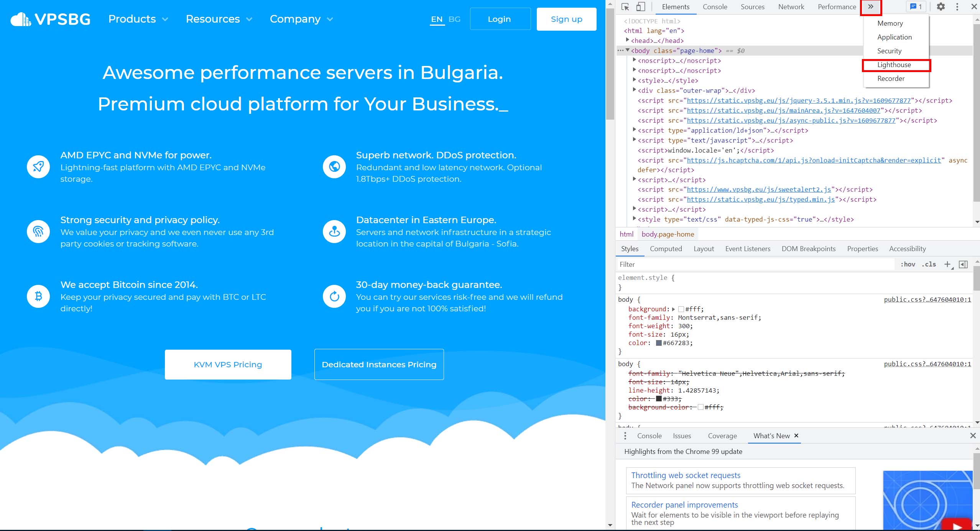Open the Coverage drawer tab
The image size is (980, 531).
(x=722, y=436)
